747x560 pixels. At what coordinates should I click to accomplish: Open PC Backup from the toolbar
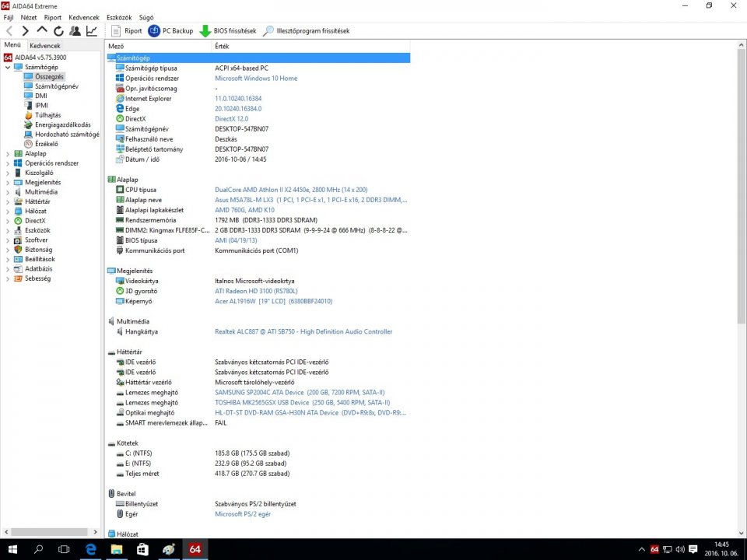click(x=170, y=31)
